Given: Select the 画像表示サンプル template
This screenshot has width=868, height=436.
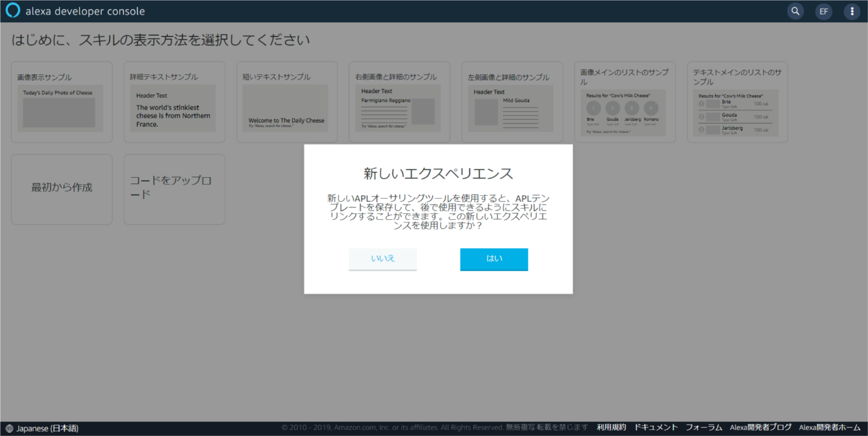Looking at the screenshot, I should pyautogui.click(x=61, y=102).
